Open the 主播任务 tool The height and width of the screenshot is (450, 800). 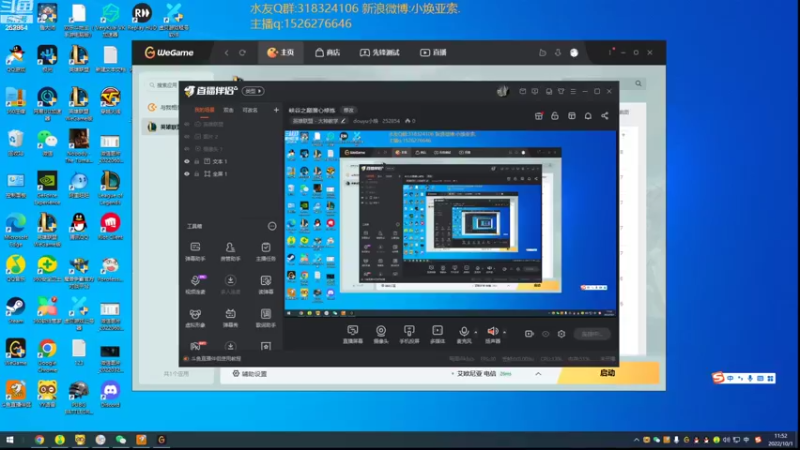coord(265,252)
